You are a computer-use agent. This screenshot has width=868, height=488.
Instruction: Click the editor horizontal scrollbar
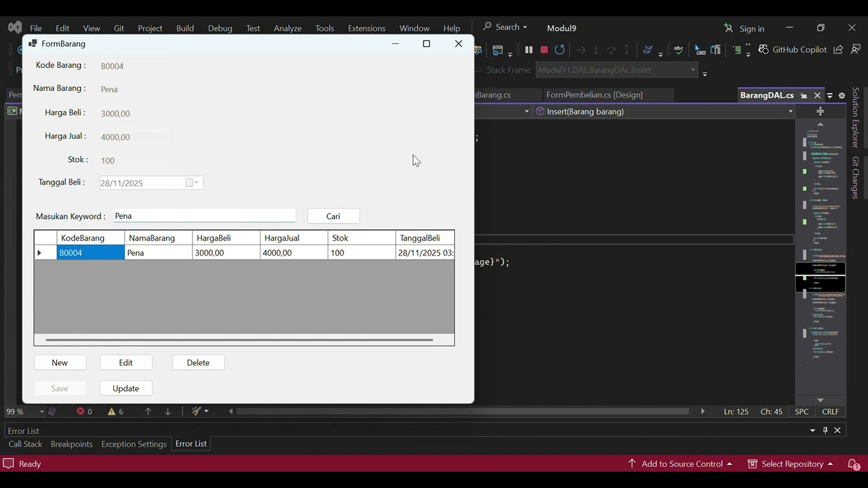point(462,411)
